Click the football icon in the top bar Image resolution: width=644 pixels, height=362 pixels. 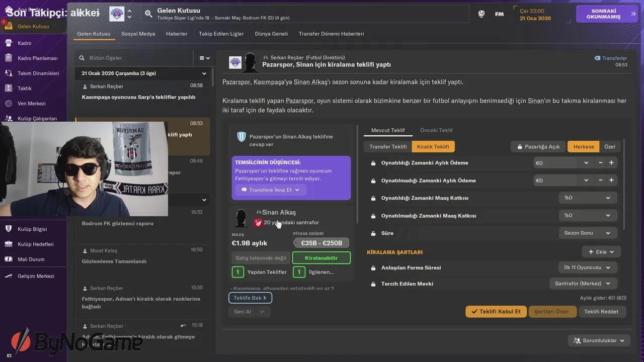pos(481,14)
